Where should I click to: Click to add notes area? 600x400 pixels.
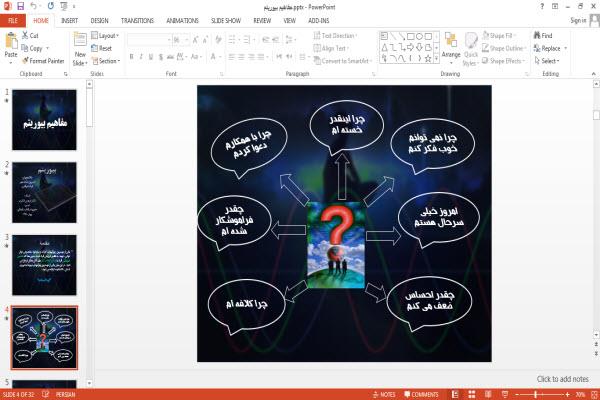[562, 379]
